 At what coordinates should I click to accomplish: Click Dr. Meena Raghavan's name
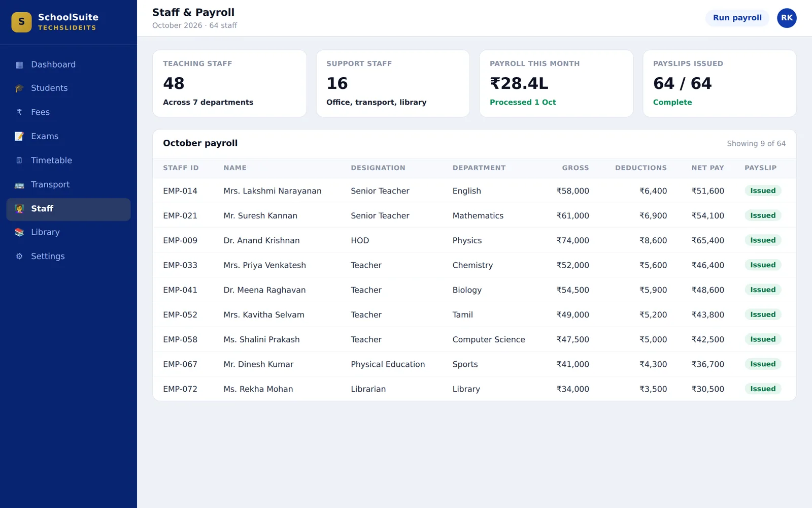coord(264,290)
